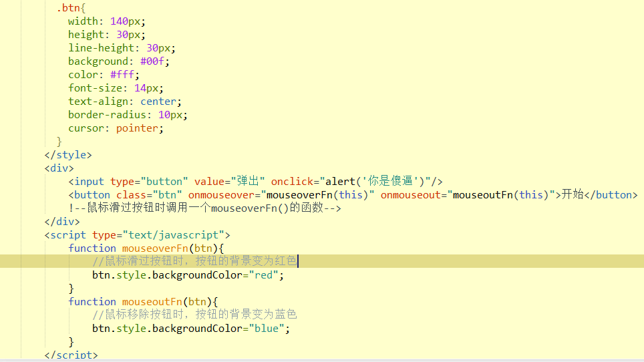Click the closing </style> tag

(x=68, y=155)
